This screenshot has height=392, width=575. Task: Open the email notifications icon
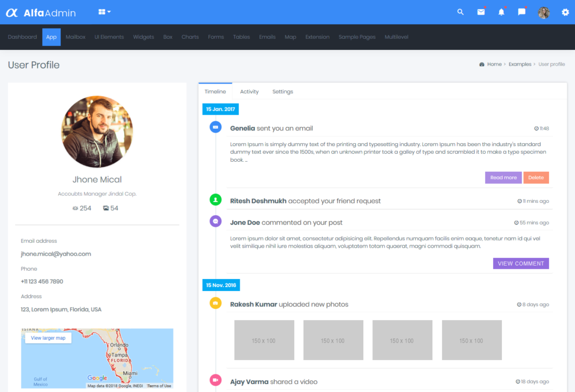point(481,12)
